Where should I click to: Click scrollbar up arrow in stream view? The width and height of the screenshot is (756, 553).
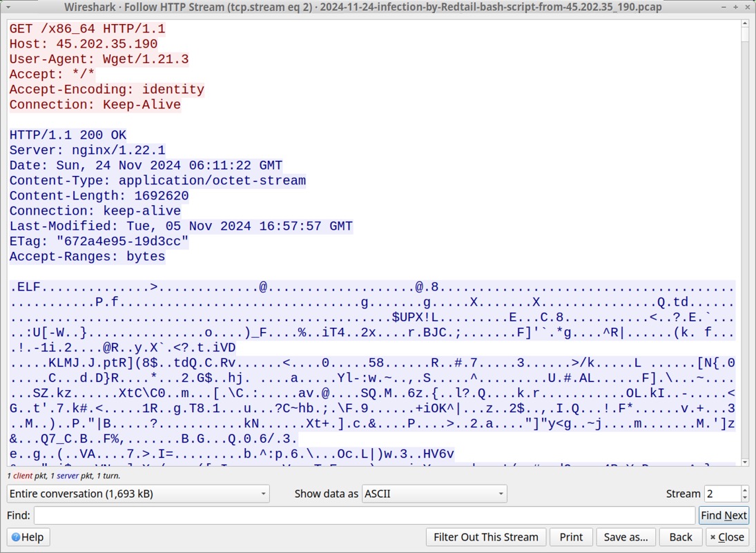coord(745,24)
